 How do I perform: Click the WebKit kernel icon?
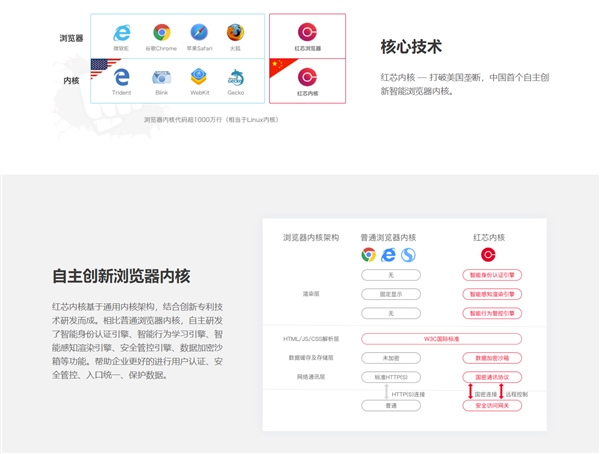point(199,77)
